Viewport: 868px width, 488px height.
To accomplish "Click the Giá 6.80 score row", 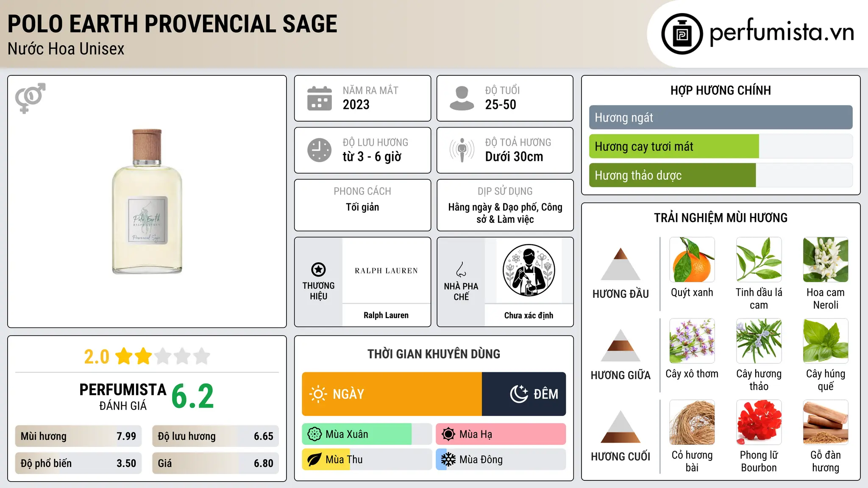I will pos(216,463).
